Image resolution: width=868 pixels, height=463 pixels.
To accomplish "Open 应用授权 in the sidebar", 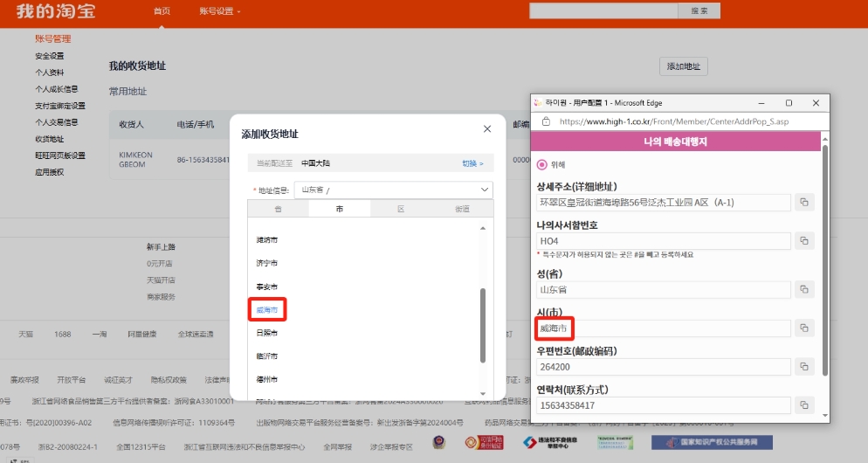I will [49, 172].
